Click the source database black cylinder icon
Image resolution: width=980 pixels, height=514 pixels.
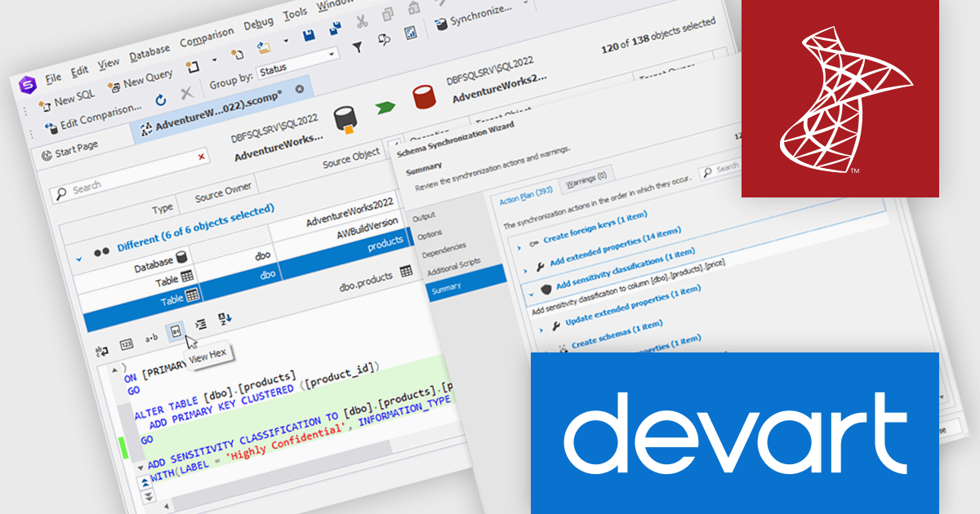point(346,120)
